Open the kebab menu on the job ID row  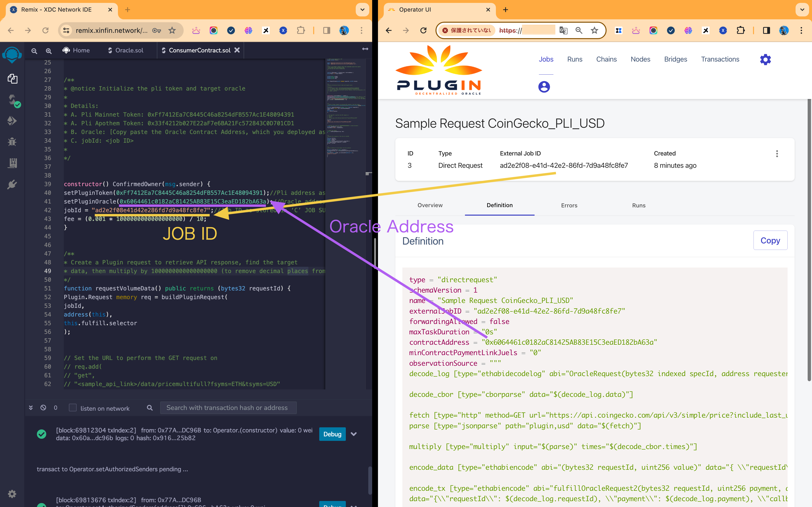pos(777,154)
